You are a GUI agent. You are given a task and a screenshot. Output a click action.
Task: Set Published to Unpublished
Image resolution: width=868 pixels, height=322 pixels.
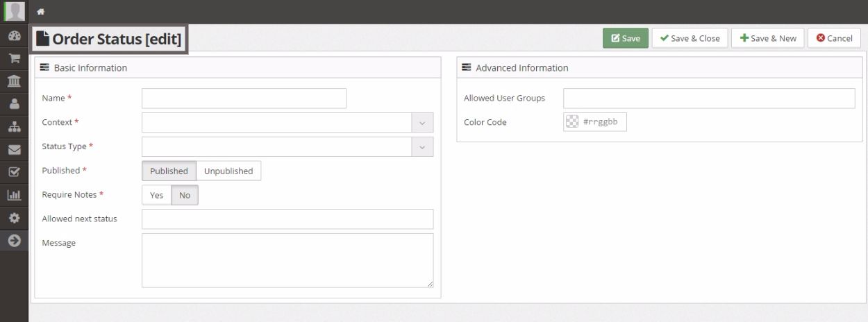(228, 171)
